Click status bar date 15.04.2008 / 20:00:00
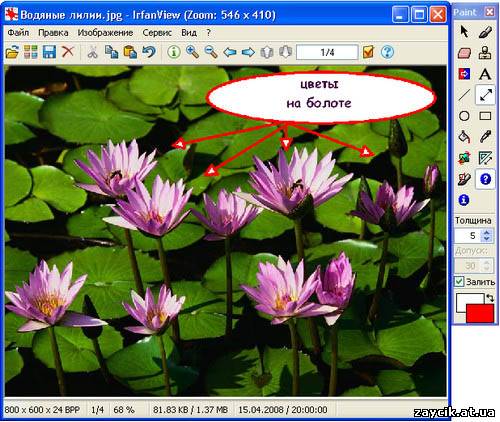The height and width of the screenshot is (422, 500). click(x=283, y=409)
